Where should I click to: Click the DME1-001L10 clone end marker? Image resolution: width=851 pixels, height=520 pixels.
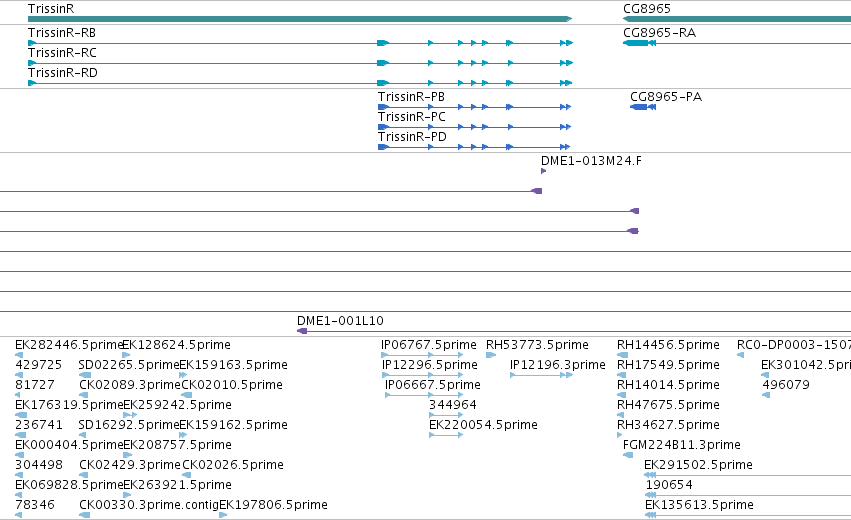point(302,331)
